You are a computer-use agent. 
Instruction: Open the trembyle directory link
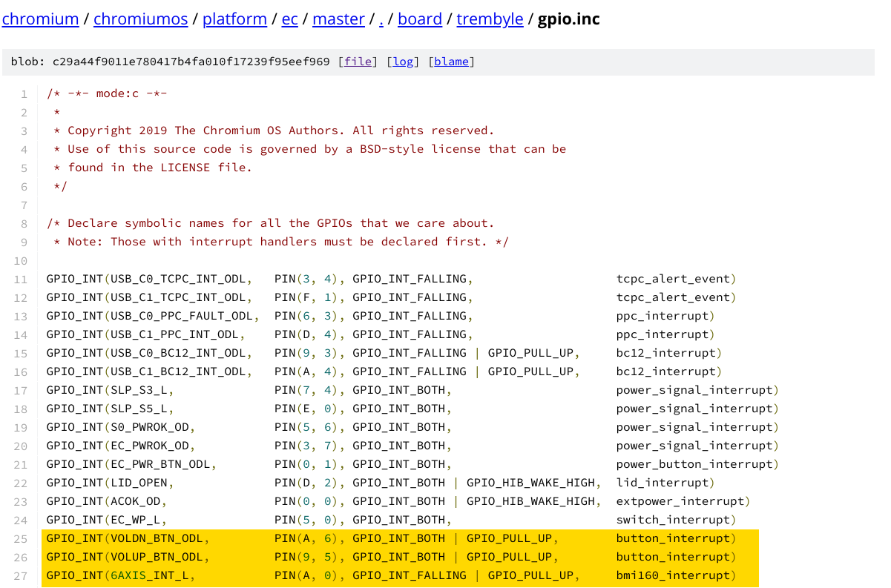pyautogui.click(x=490, y=19)
